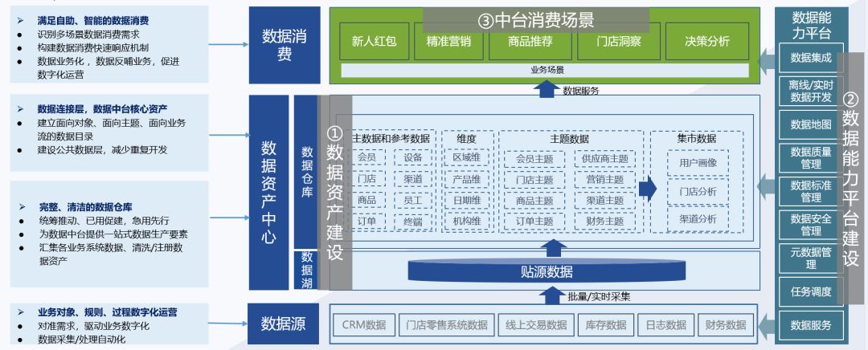868x350 pixels.
Task: Select the 精准营销 scenario box
Action: pyautogui.click(x=449, y=42)
